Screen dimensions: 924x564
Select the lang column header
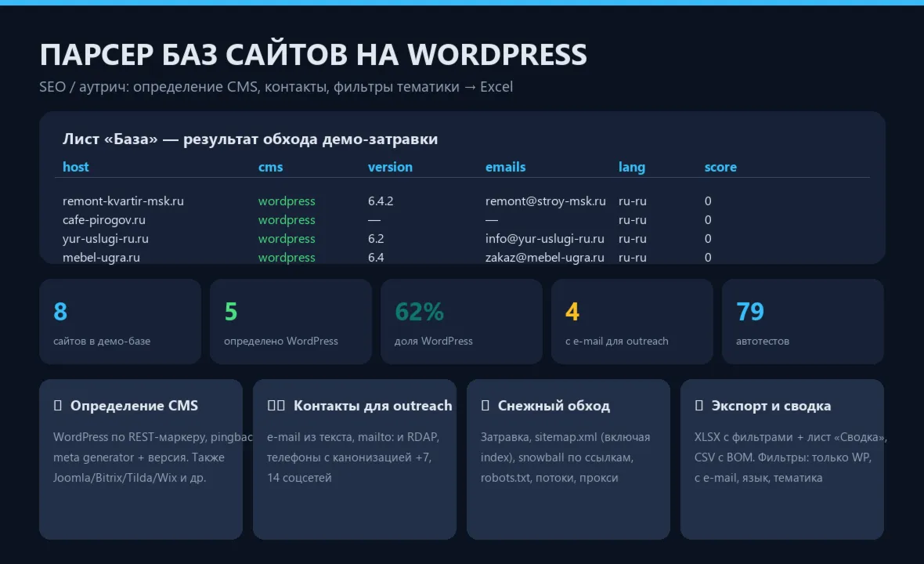632,168
